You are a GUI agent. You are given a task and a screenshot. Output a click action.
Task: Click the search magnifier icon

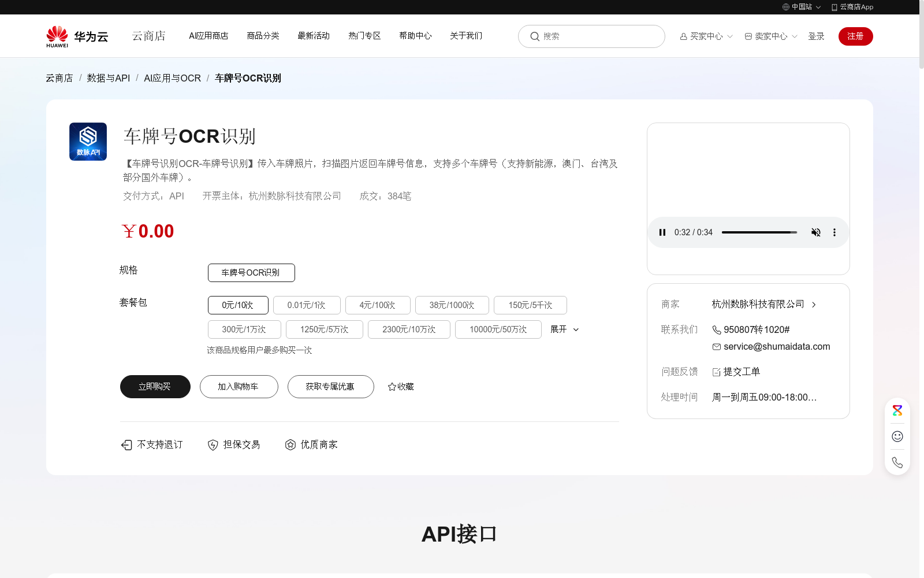point(535,36)
